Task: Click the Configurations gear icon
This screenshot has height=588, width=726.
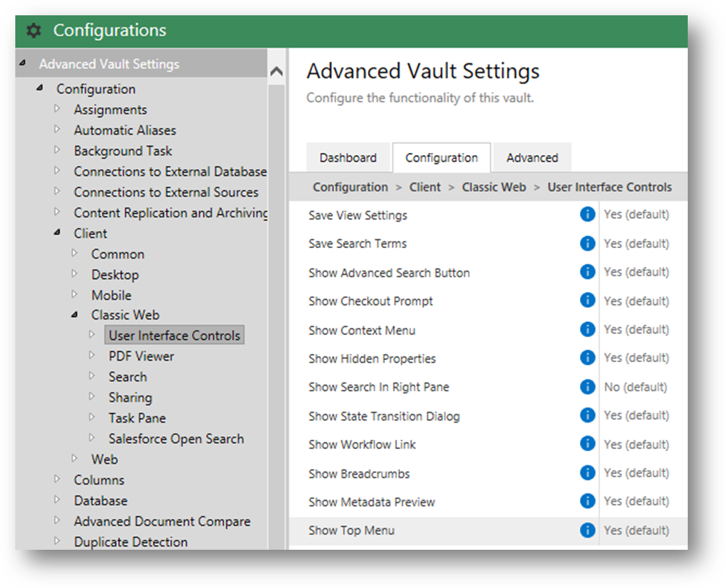Action: 33,31
